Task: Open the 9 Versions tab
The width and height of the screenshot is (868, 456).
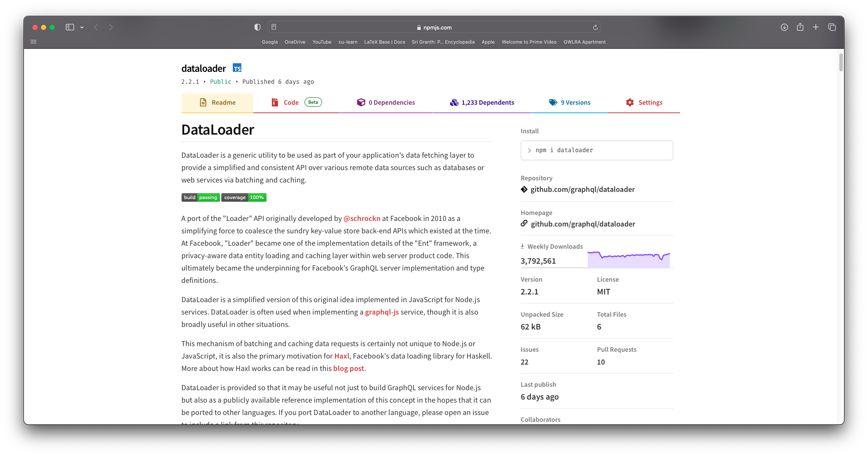Action: tap(570, 103)
